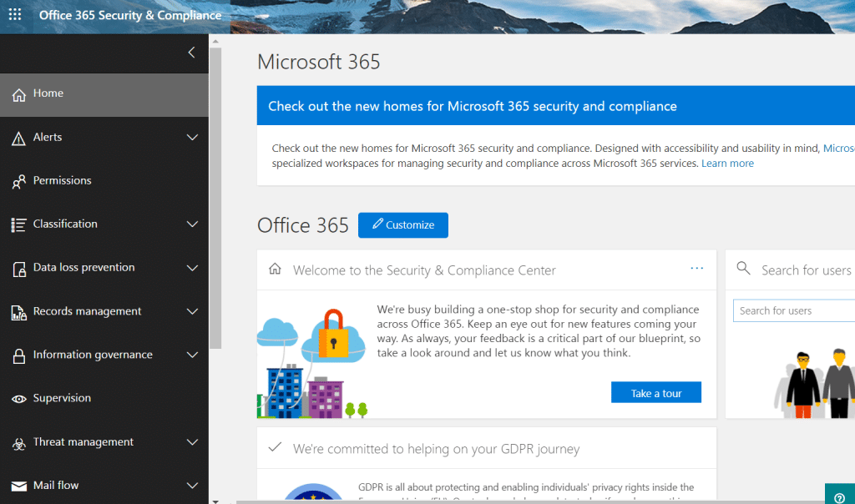The height and width of the screenshot is (504, 855).
Task: Click the Customize button
Action: point(403,225)
